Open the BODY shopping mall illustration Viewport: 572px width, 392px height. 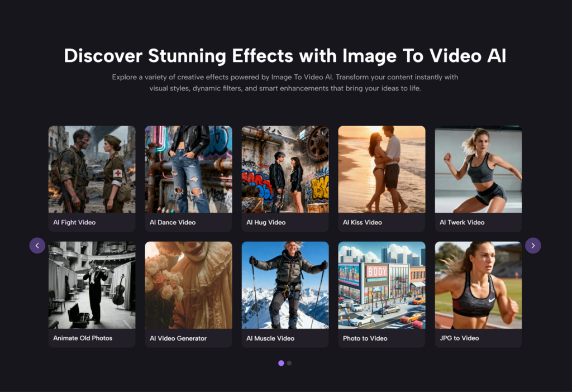pyautogui.click(x=382, y=285)
